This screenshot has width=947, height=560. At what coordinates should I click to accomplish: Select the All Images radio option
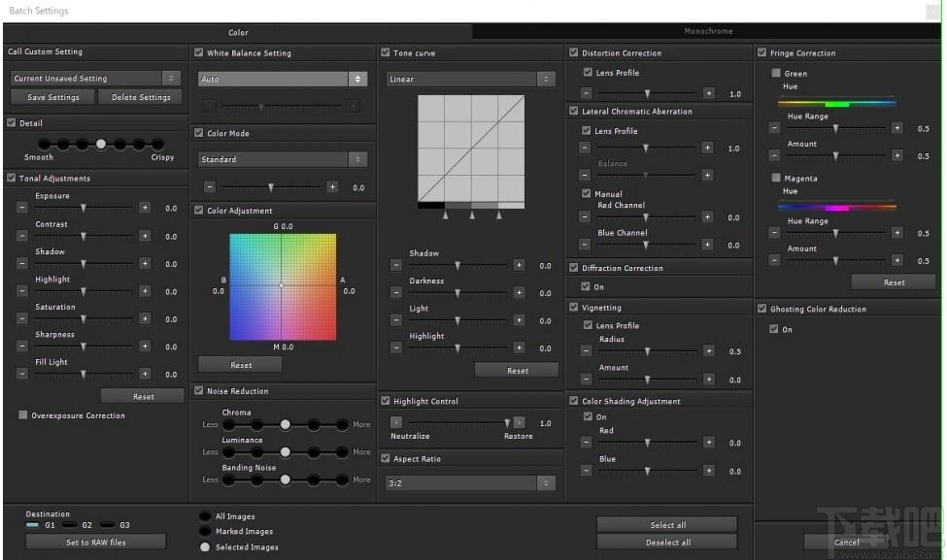click(205, 516)
